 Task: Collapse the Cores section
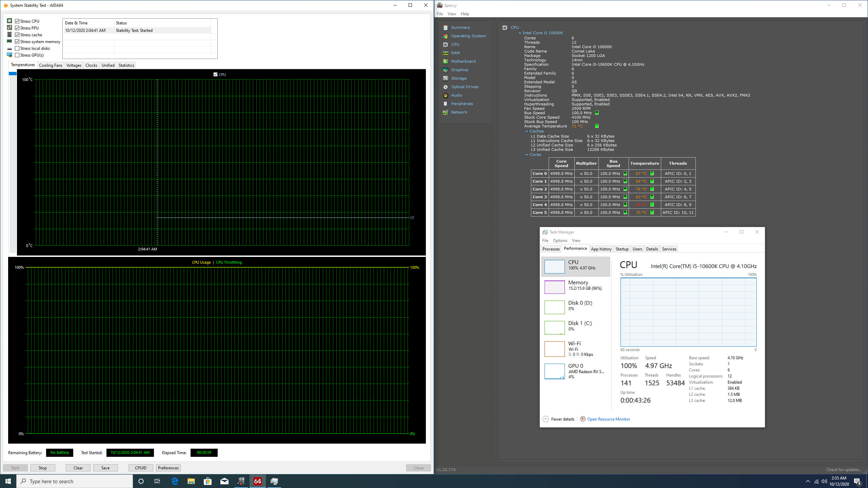(x=527, y=155)
